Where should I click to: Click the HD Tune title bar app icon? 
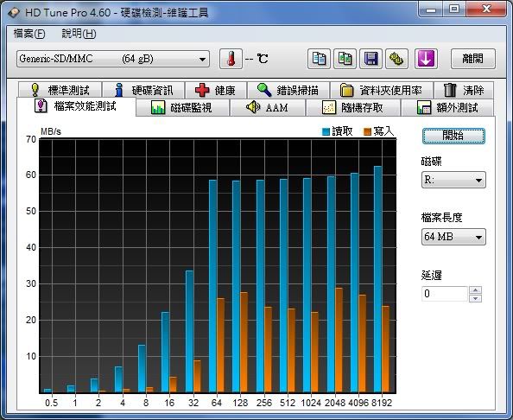coord(14,12)
